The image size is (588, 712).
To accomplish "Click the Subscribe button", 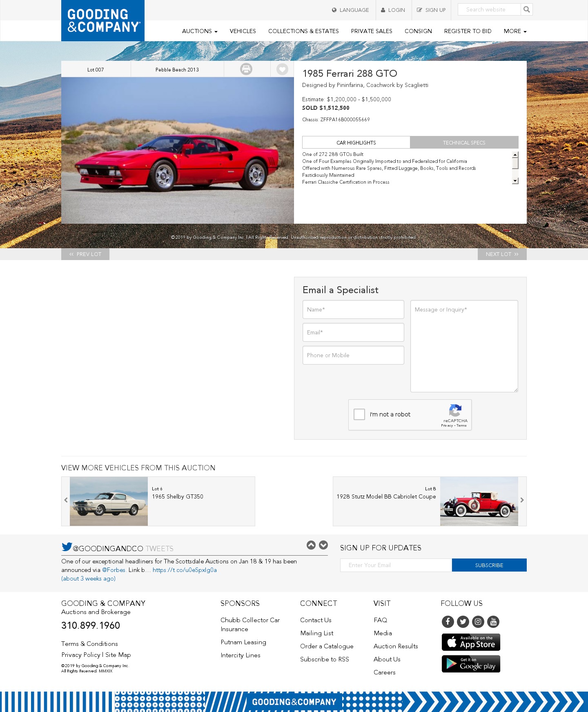I will 489,565.
